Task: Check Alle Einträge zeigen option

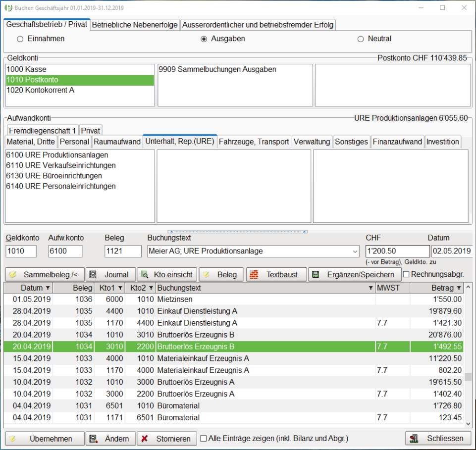Action: point(204,439)
